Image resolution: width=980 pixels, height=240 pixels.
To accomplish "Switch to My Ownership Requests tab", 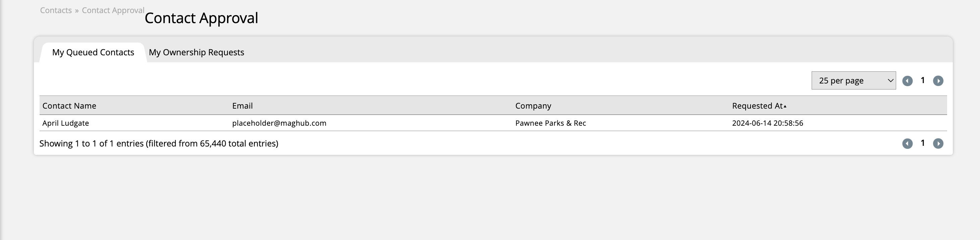I will pos(196,53).
